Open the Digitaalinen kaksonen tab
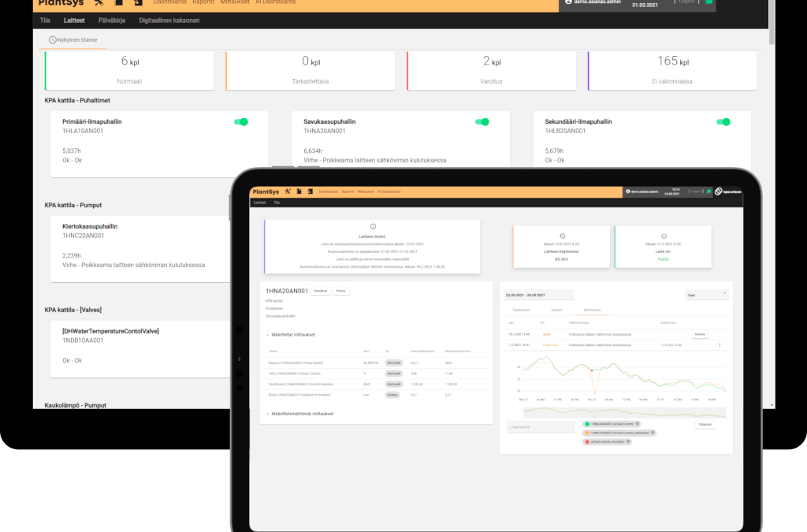 tap(169, 20)
